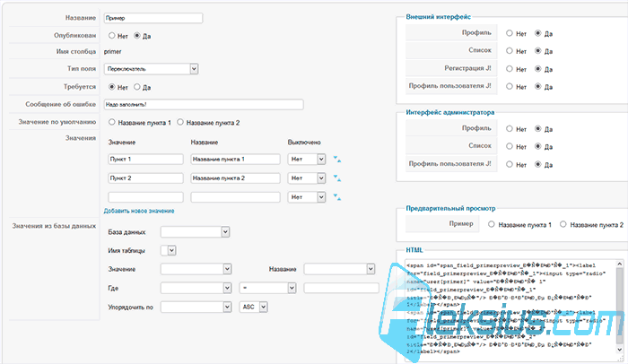Set Внешний интерфейс Профиль пользователя J! to Нет

[x=509, y=86]
